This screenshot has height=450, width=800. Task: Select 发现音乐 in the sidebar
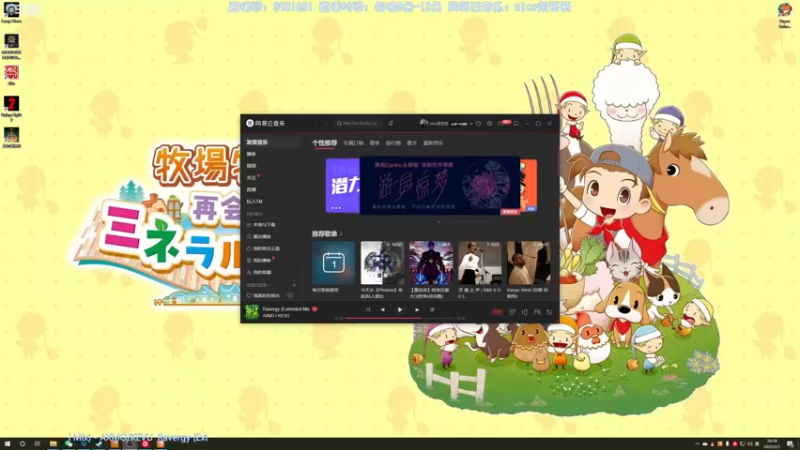(271, 142)
